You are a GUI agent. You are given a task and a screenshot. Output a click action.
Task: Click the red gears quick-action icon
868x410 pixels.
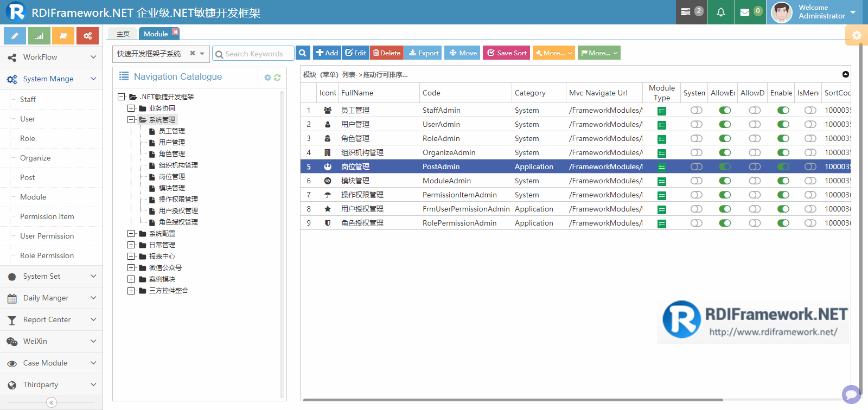[87, 36]
